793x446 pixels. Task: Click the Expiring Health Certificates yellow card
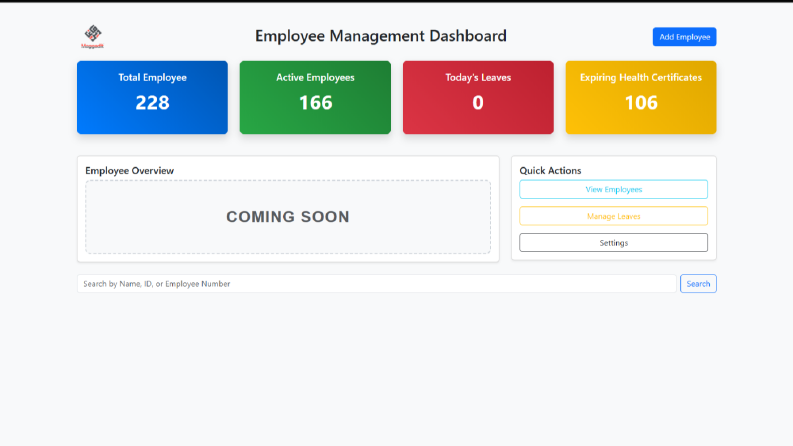(641, 98)
